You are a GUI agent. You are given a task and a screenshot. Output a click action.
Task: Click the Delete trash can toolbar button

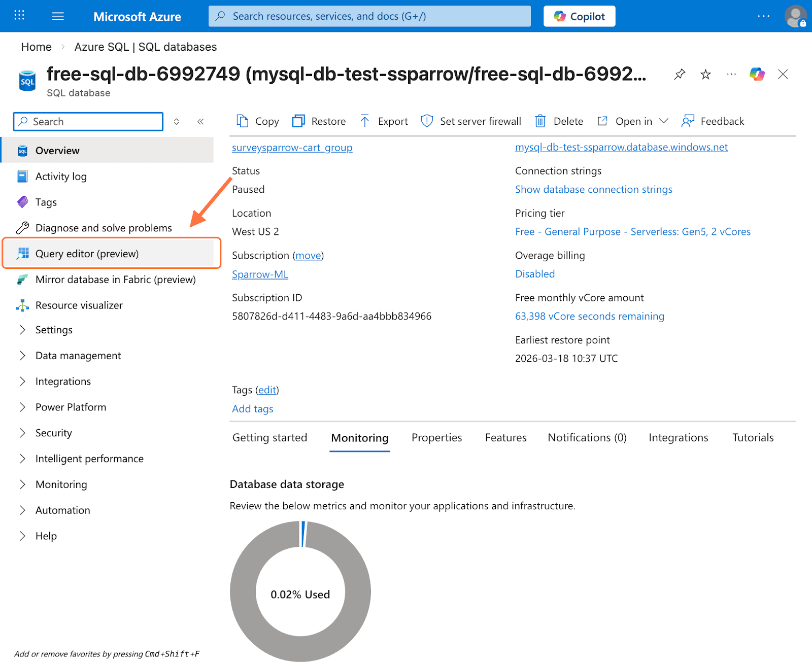[x=559, y=121]
